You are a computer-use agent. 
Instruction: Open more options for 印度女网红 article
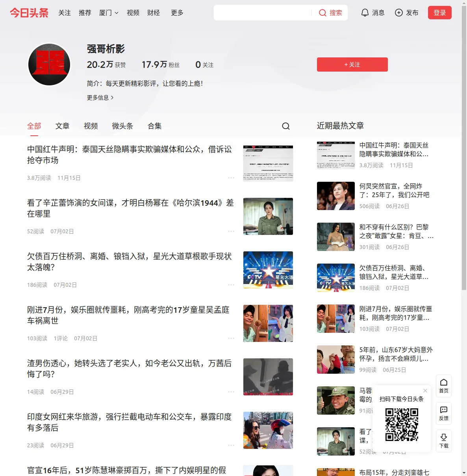pos(231,445)
